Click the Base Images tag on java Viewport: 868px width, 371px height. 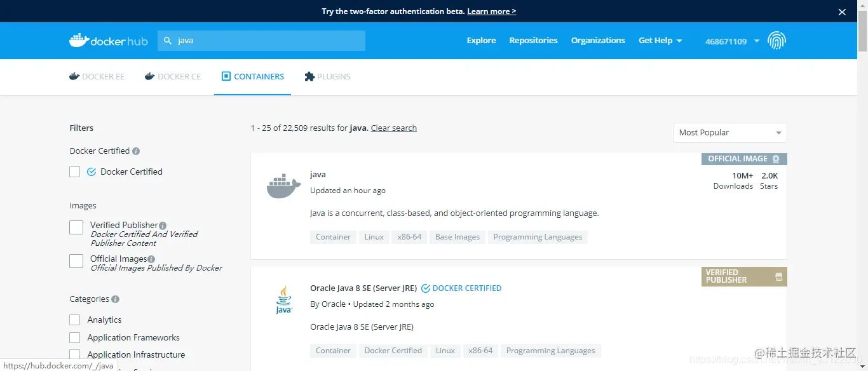[458, 237]
